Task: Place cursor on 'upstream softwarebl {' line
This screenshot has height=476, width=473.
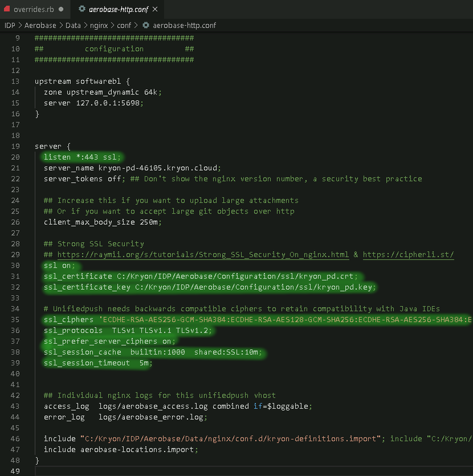Action: pos(82,82)
